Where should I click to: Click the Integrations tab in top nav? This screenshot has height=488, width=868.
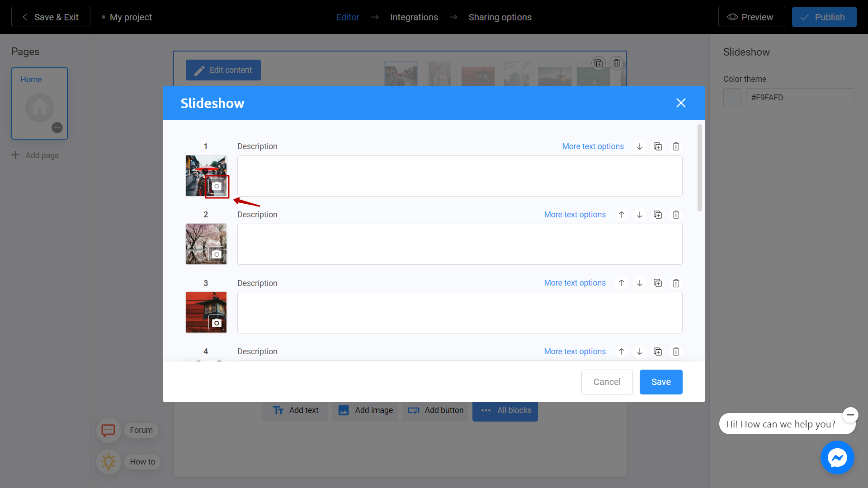414,17
